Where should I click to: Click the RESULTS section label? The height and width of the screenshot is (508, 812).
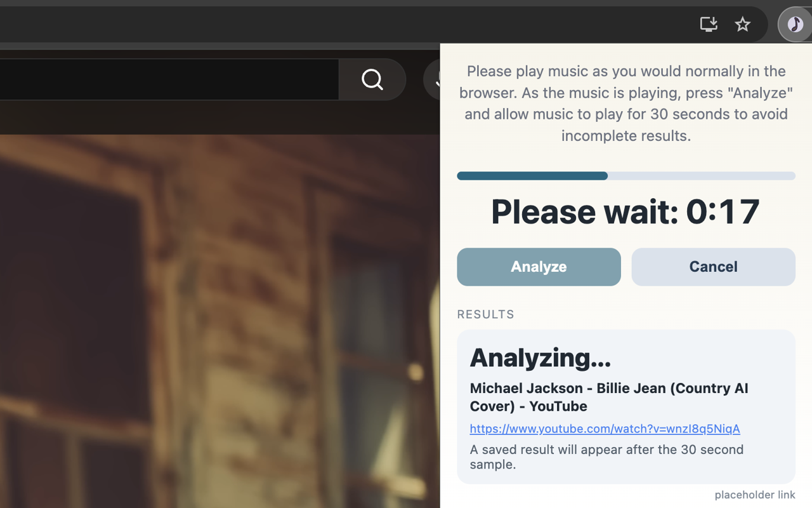pos(485,314)
